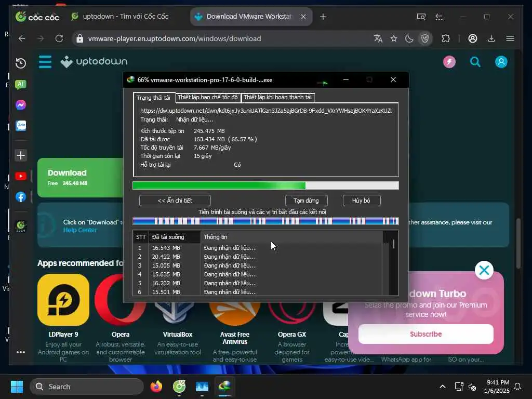The width and height of the screenshot is (532, 399).
Task: Click the connection segments progress strip
Action: (x=265, y=221)
